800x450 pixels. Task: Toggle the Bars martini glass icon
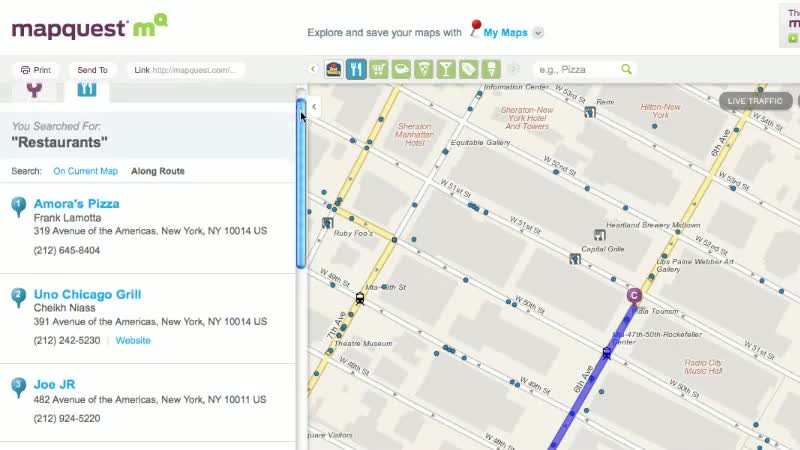pos(446,69)
